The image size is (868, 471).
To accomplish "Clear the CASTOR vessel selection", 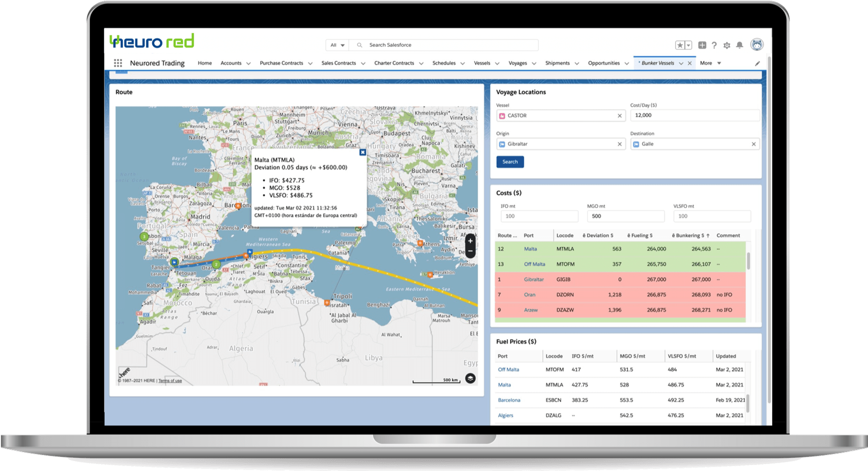I will point(620,116).
